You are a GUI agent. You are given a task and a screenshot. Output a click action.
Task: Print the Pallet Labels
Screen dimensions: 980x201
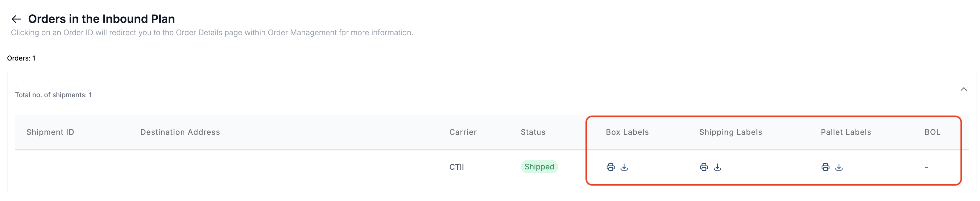click(825, 167)
